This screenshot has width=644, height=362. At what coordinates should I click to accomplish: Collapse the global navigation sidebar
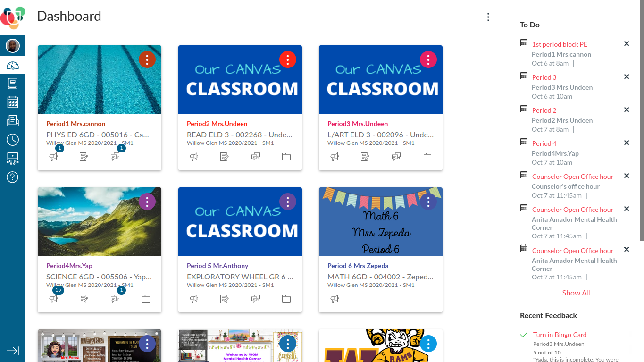point(13,351)
